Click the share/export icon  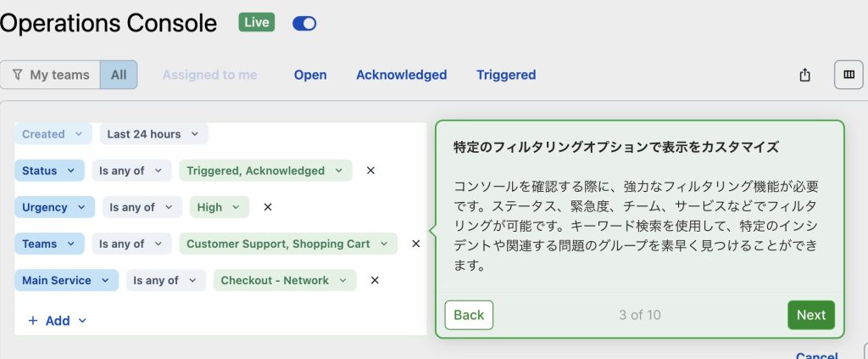click(x=805, y=75)
